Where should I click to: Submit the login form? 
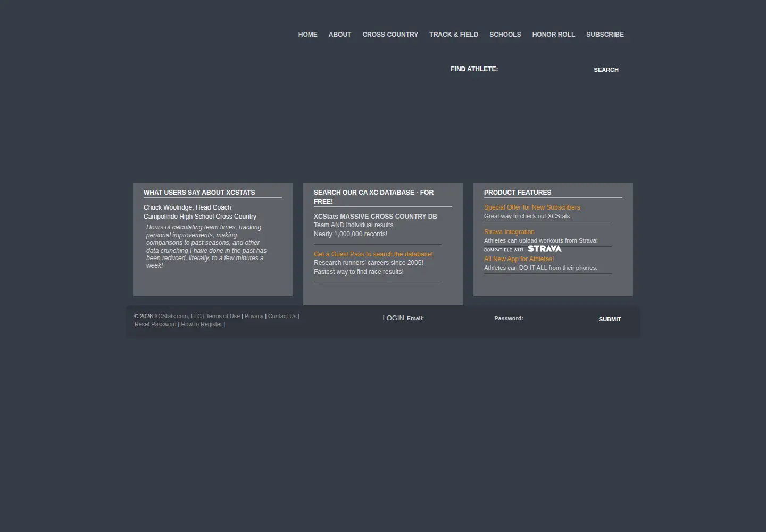(x=610, y=319)
